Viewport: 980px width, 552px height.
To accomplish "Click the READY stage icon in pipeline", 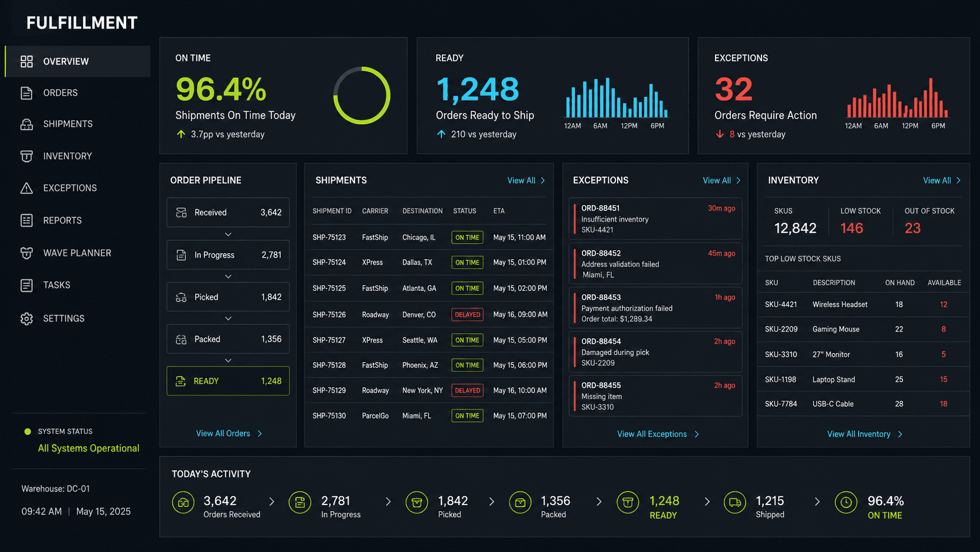I will pyautogui.click(x=181, y=381).
